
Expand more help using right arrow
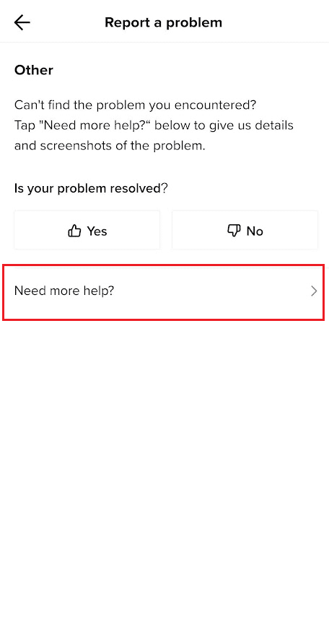coord(315,291)
